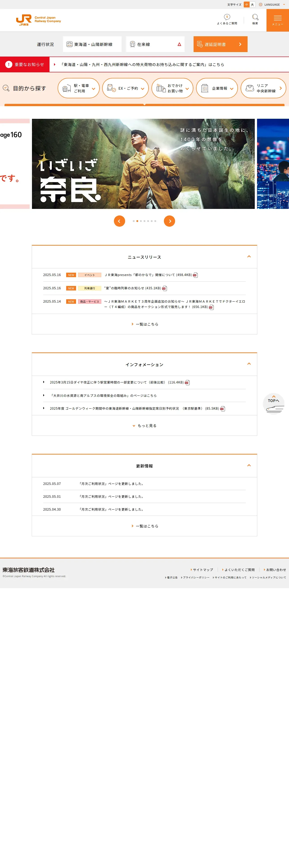Screen dimensions: 289x868
Task: Select the 列車運行 category tag
Action: click(90, 288)
